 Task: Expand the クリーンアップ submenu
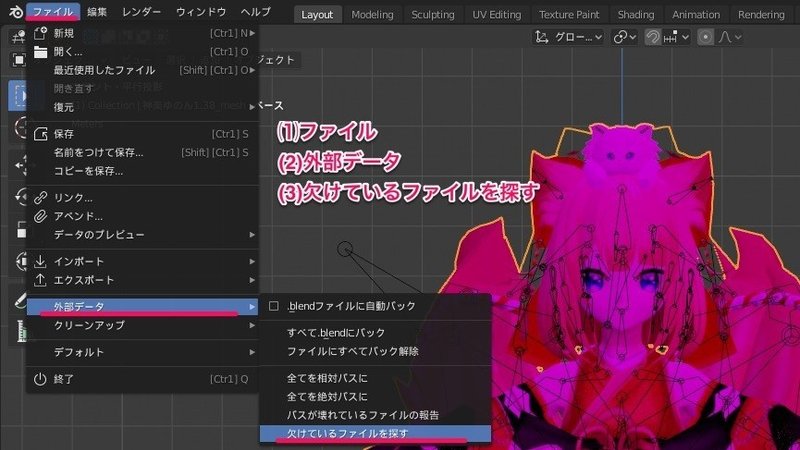coord(142,325)
